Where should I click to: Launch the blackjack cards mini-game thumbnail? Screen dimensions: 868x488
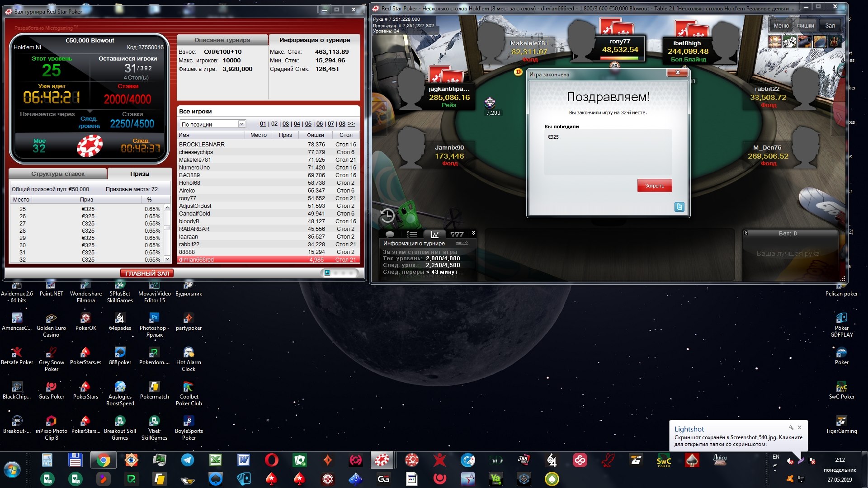[790, 42]
